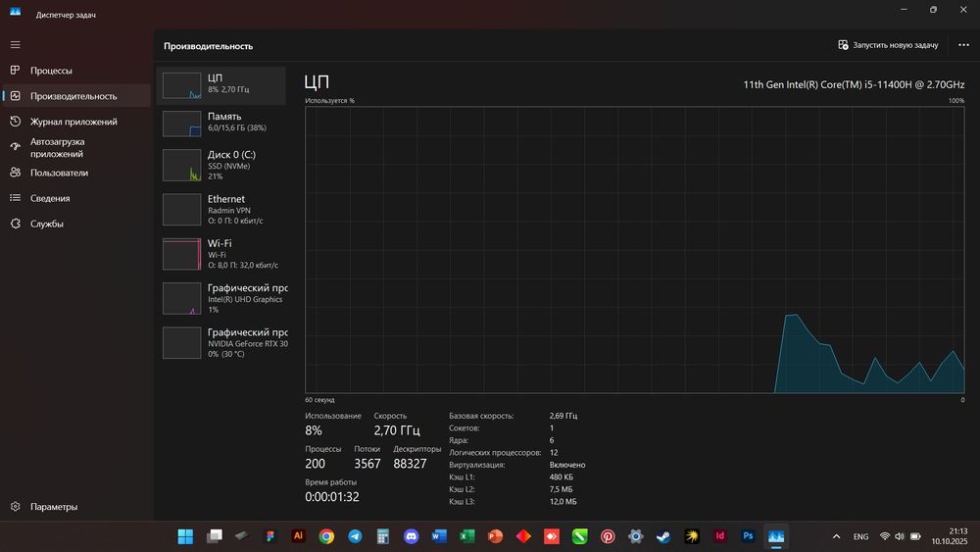Open Microsoft Excel from taskbar
Image resolution: width=980 pixels, height=552 pixels.
466,536
